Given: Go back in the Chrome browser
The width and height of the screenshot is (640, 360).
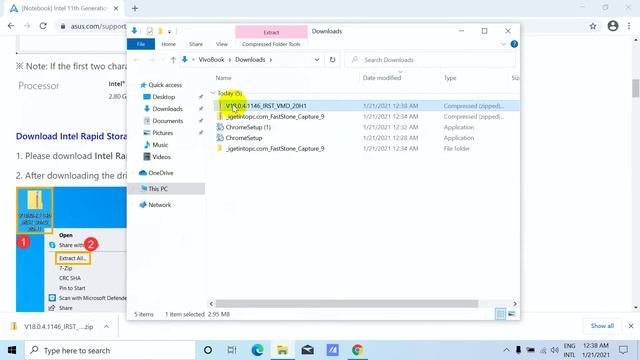Looking at the screenshot, I should click(11, 26).
